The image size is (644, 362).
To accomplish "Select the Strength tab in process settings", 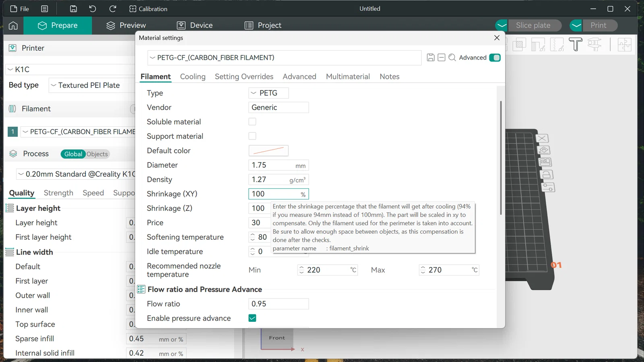I will 58,193.
